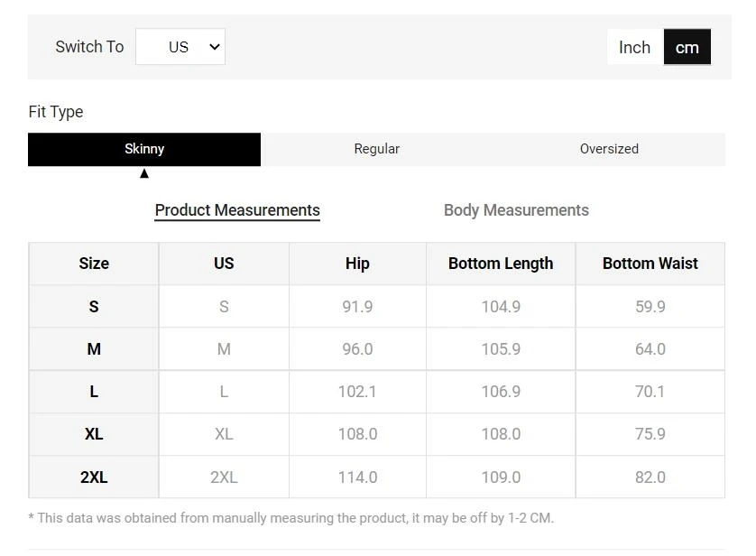Click bottom waist 75.9 for XL
This screenshot has height=556, width=756.
pos(650,434)
